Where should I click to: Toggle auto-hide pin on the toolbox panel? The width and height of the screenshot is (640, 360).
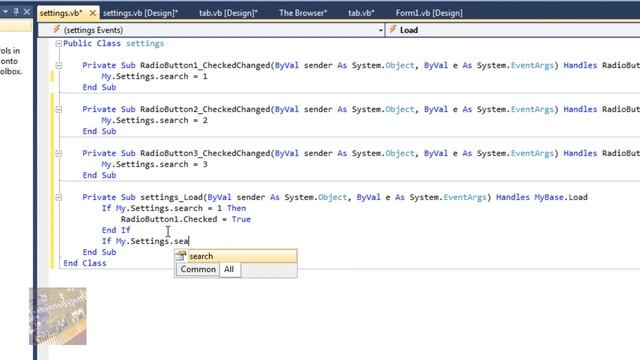coord(16,11)
